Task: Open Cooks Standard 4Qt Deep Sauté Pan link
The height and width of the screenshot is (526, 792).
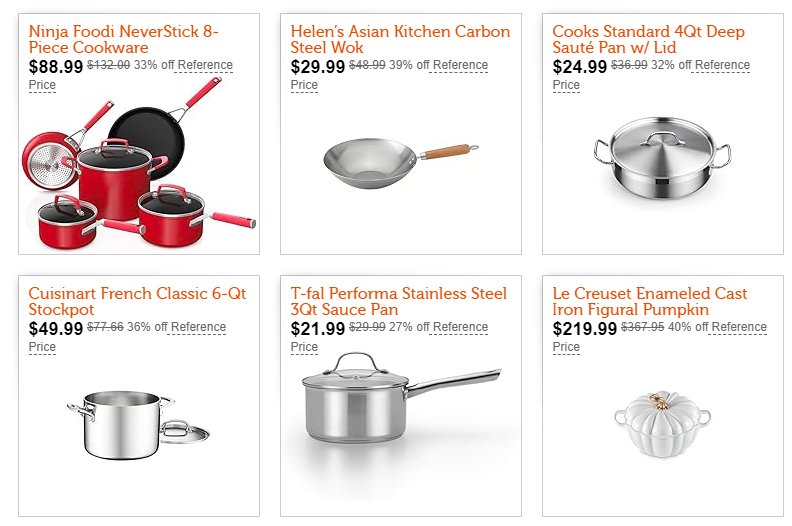Action: (x=649, y=39)
